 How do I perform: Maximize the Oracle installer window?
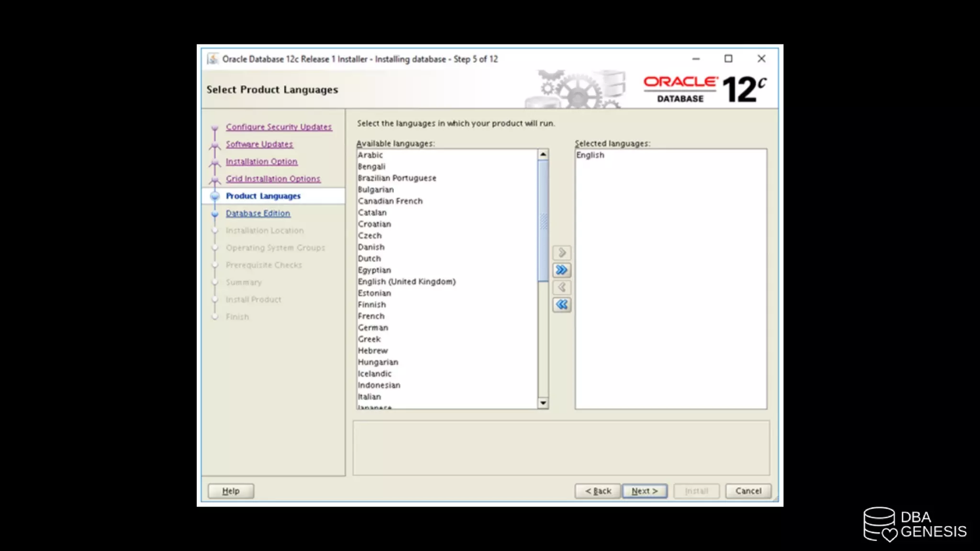pos(728,58)
